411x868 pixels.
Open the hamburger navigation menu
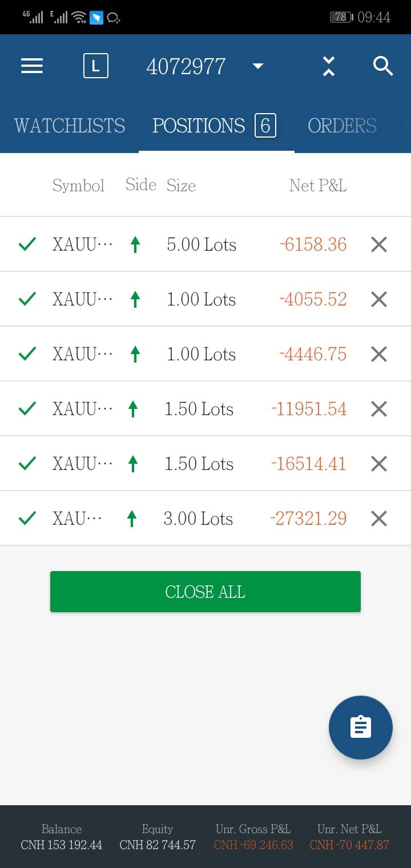pos(32,66)
